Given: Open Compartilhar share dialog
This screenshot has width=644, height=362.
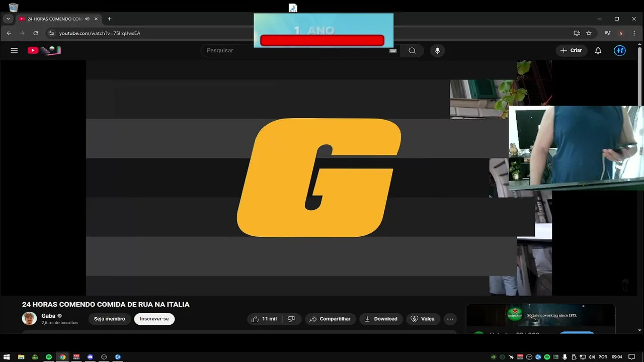Looking at the screenshot, I should coord(331,319).
